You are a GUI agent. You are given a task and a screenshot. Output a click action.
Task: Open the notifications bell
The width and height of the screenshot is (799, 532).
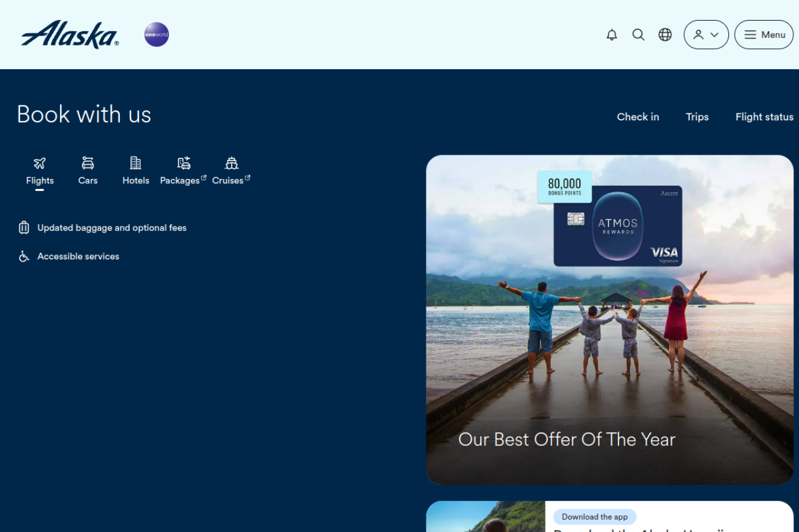(x=612, y=35)
